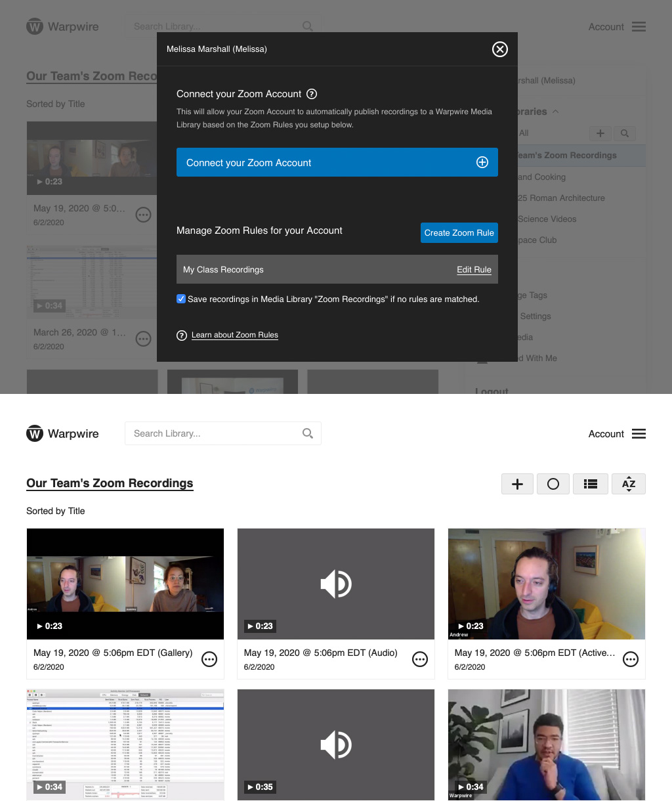Click the plus circle icon in Connect button
Screen dimensions: 672x801
click(x=482, y=162)
